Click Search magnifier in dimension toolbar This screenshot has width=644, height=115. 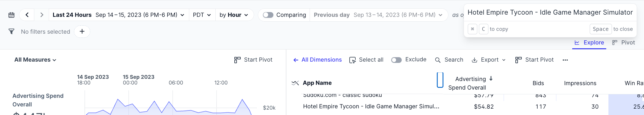coord(438,60)
